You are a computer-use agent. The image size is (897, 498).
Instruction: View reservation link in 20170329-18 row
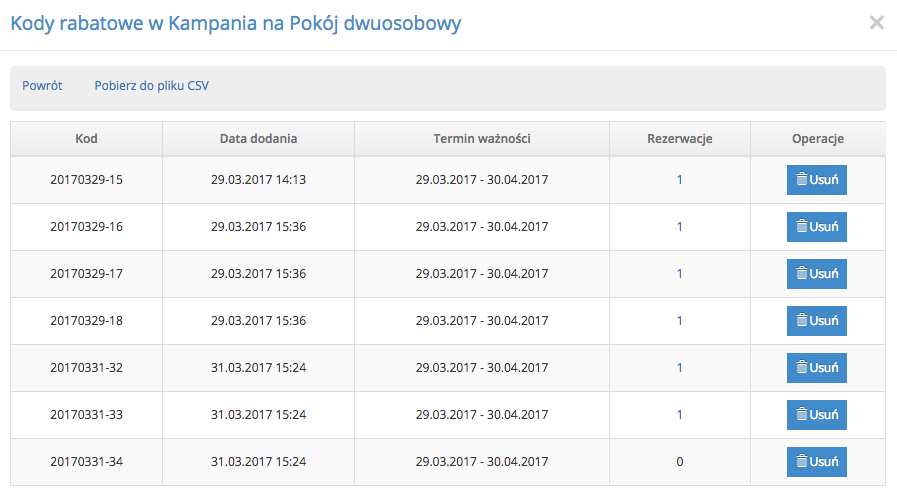680,320
